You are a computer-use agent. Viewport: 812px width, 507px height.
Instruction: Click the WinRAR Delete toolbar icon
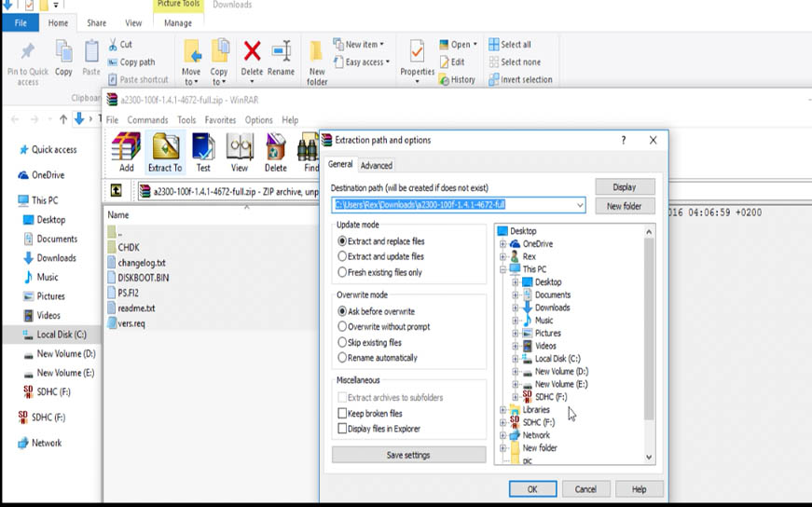coord(276,152)
